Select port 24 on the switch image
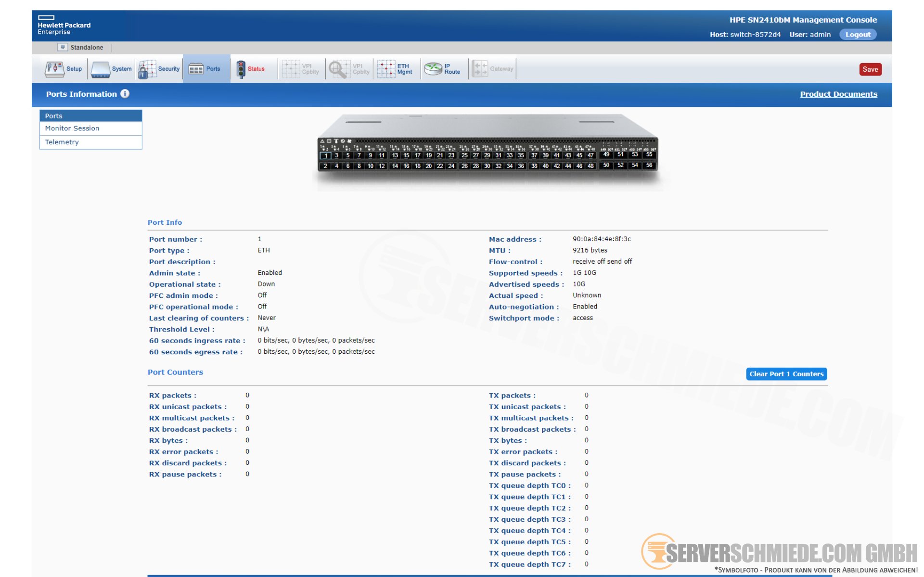924x577 pixels. tap(451, 166)
